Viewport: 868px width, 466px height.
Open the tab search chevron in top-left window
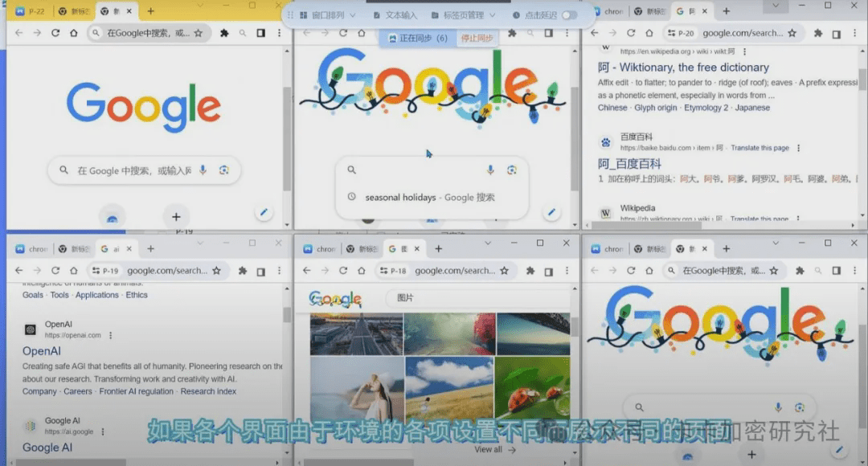pos(199,6)
